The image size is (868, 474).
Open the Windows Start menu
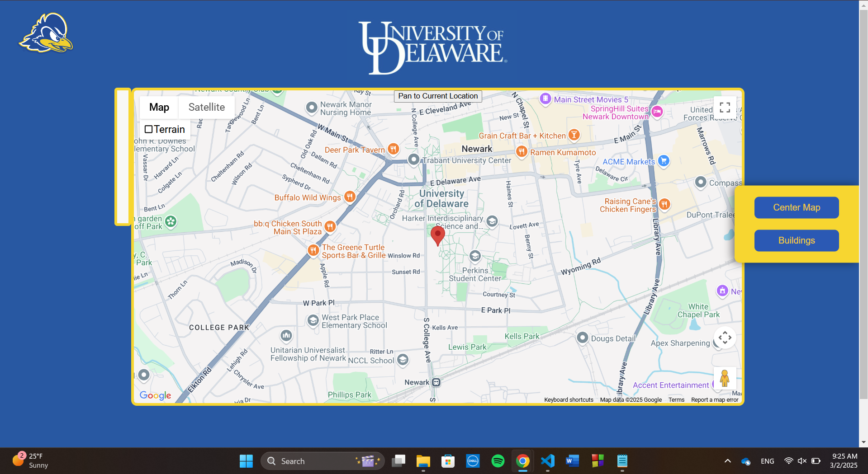pyautogui.click(x=246, y=461)
